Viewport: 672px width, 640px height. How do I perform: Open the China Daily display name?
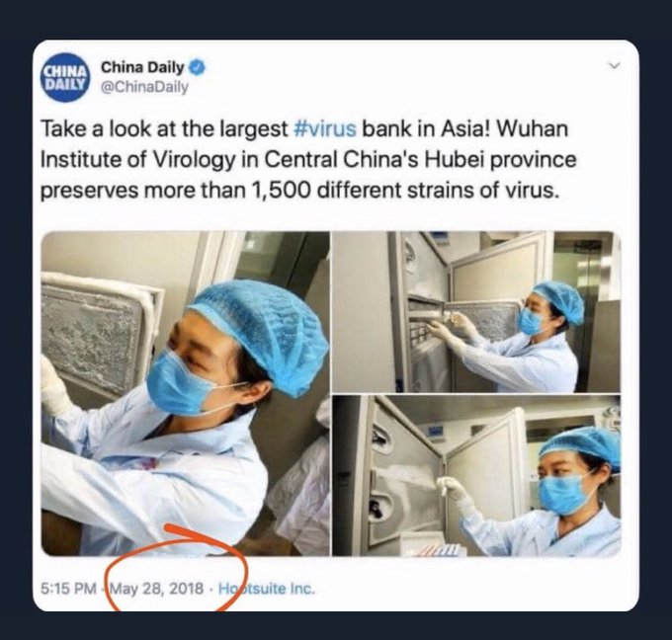142,67
